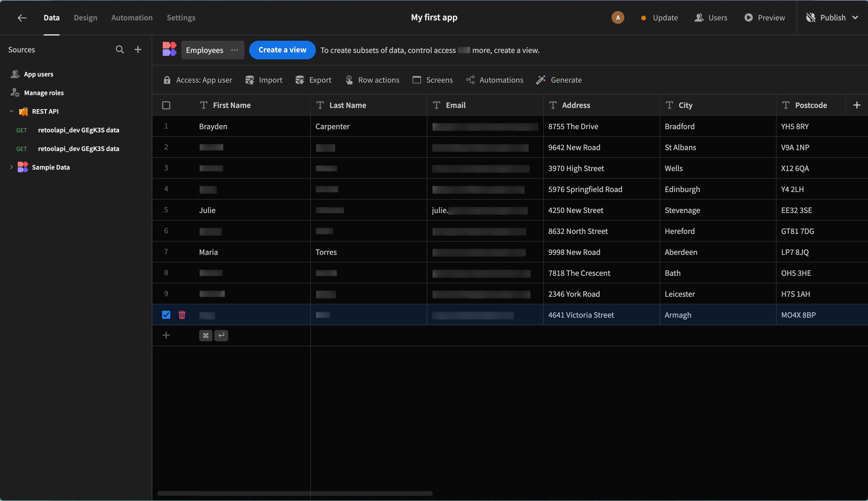The width and height of the screenshot is (868, 501).
Task: Select Sample Data source label
Action: coord(51,167)
